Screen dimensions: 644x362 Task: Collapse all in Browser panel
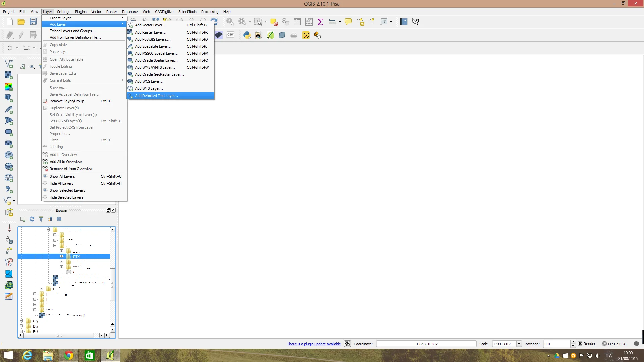50,219
